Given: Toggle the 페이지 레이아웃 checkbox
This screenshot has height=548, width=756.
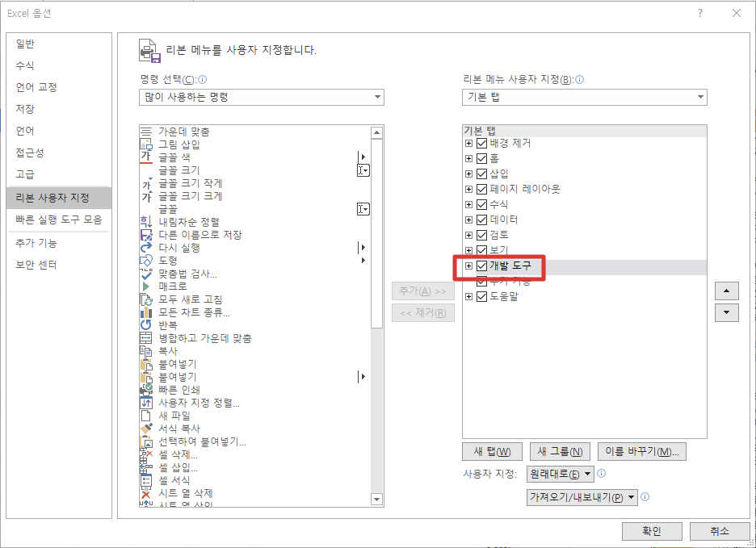Looking at the screenshot, I should [x=481, y=190].
